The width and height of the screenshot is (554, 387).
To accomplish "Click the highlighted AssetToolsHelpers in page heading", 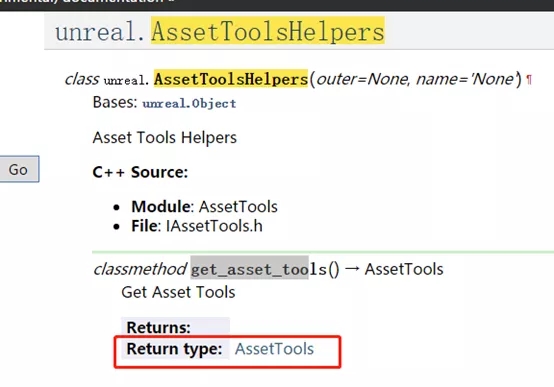I will 268,31.
